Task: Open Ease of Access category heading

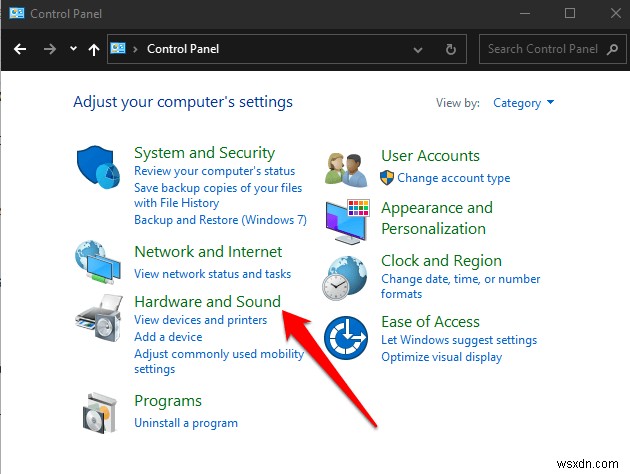Action: pos(430,322)
